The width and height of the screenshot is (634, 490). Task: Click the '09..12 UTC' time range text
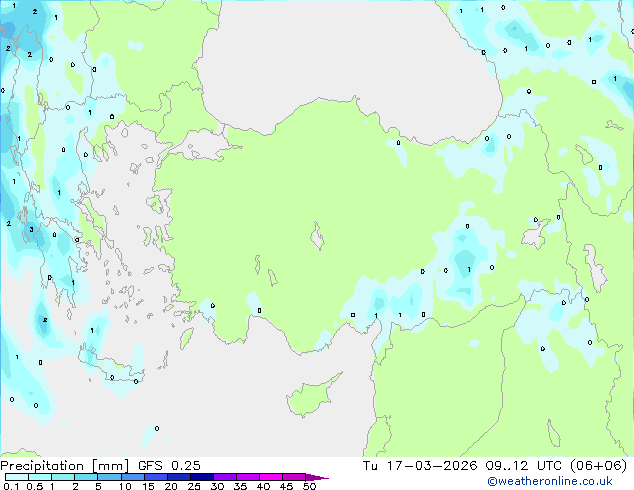523,466
